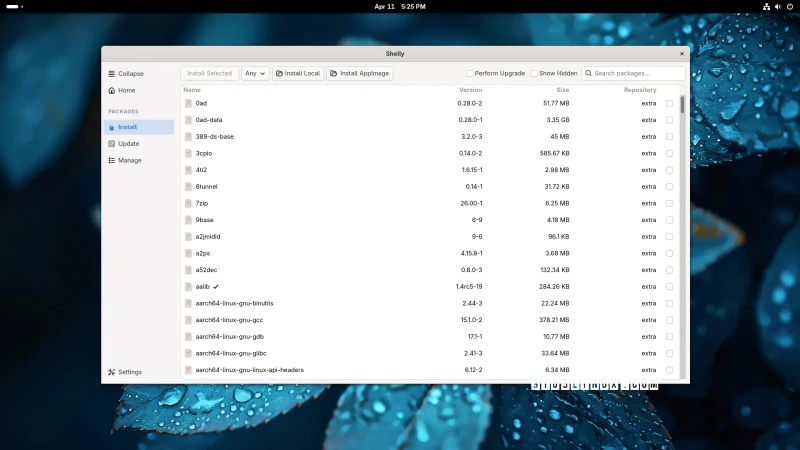Screen dimensions: 800x450
Task: Tick the 4ti2 package checkbox
Action: [x=669, y=170]
